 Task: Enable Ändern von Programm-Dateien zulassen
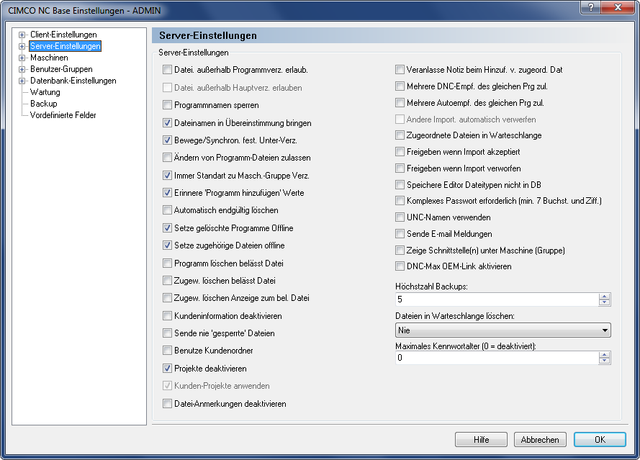(x=167, y=158)
